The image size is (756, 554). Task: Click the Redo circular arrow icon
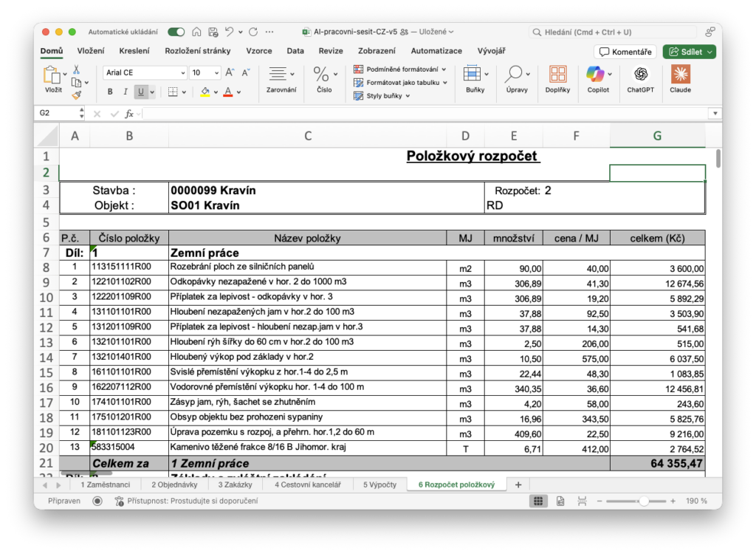[x=253, y=32]
